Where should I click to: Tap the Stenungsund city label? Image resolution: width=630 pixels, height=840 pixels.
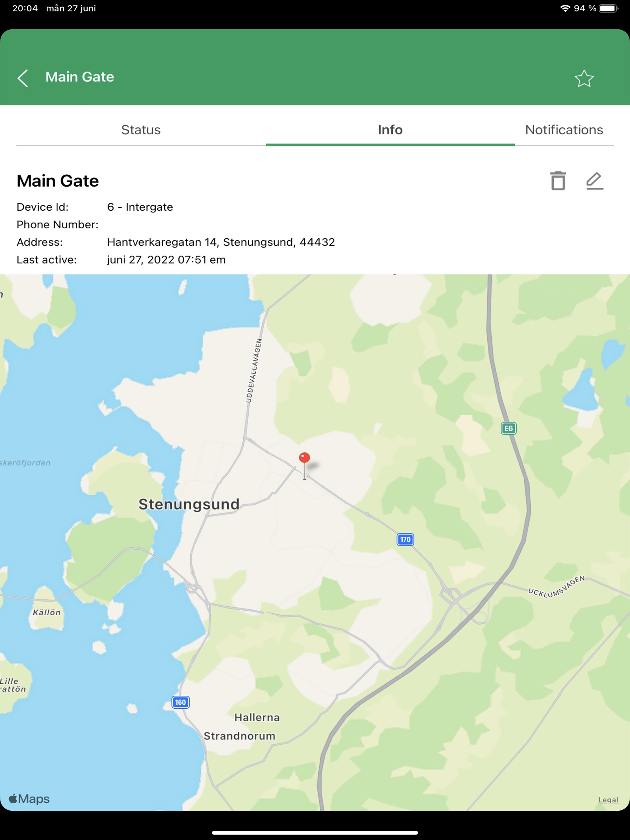(189, 504)
